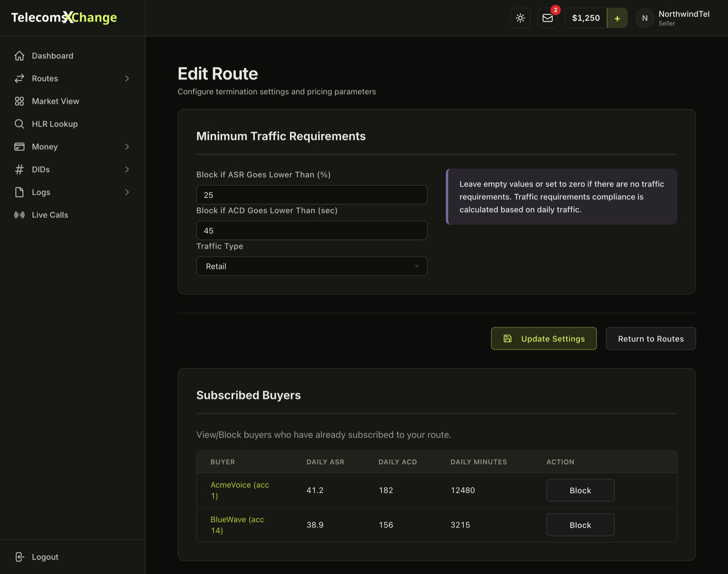Click Return to Routes button
The width and height of the screenshot is (728, 574).
[x=651, y=338]
